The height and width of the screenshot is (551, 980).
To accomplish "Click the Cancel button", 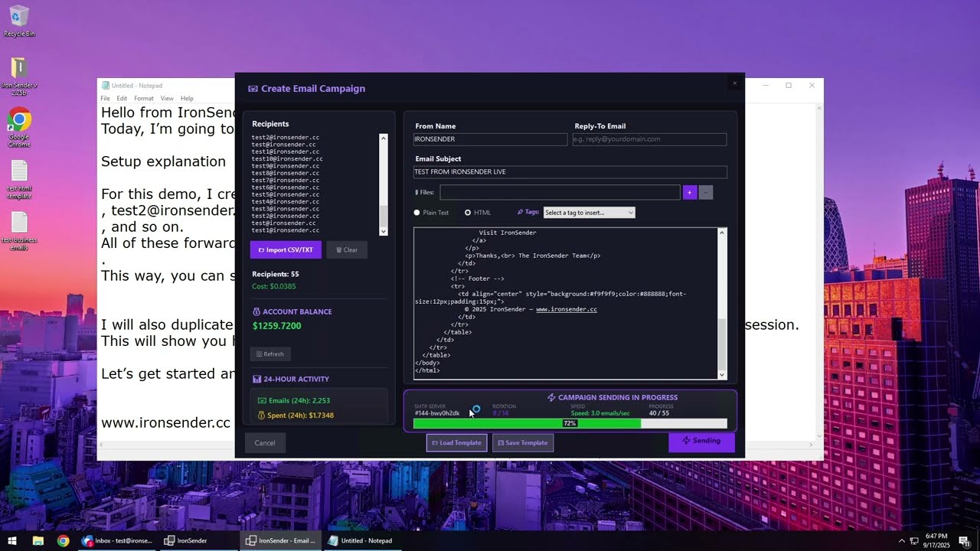I will click(265, 443).
